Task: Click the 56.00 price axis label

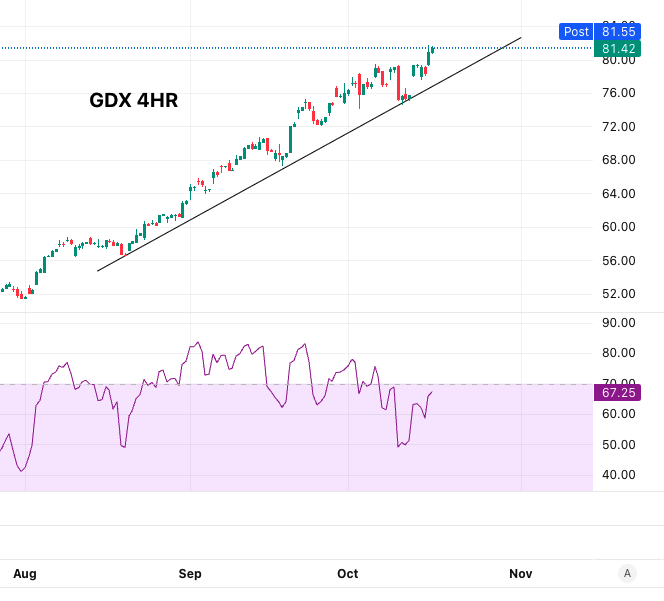Action: point(619,260)
